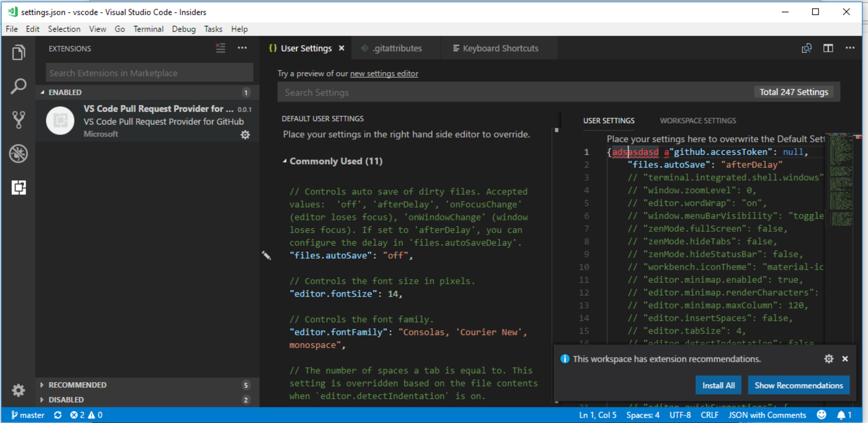
Task: Open settings gear on the Pull Request extension
Action: point(245,134)
